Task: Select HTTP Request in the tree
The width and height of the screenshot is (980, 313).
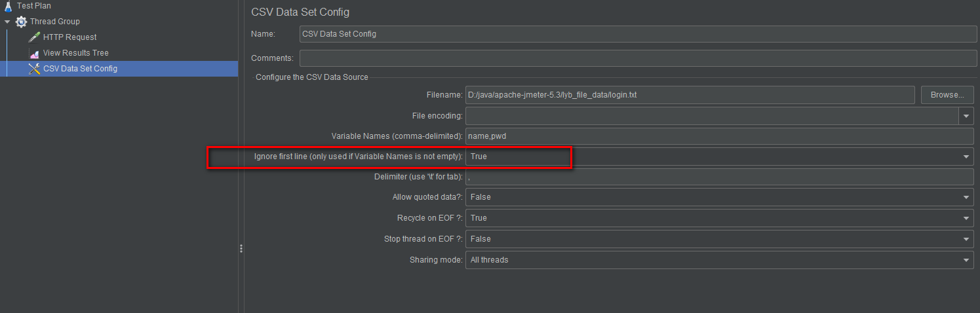Action: pyautogui.click(x=69, y=37)
